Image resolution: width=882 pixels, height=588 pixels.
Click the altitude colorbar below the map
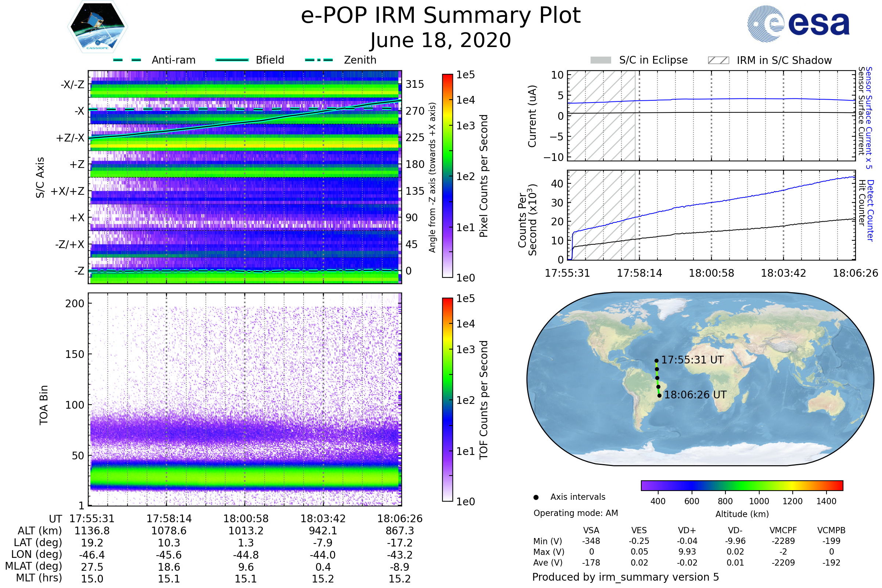coord(742,485)
